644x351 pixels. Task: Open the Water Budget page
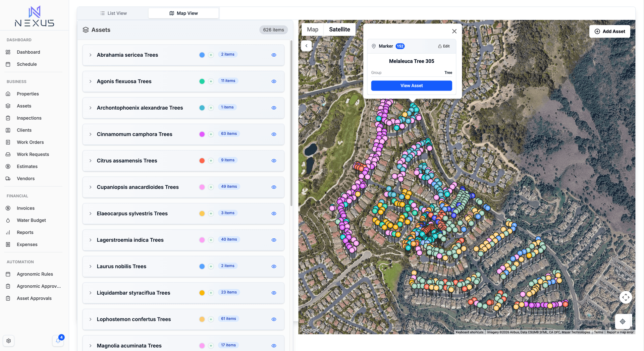pos(31,220)
